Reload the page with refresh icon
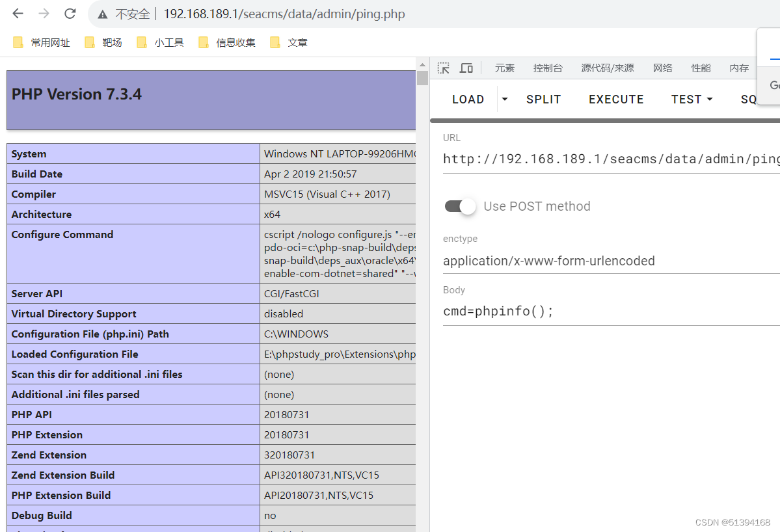Viewport: 780px width, 532px height. tap(70, 14)
